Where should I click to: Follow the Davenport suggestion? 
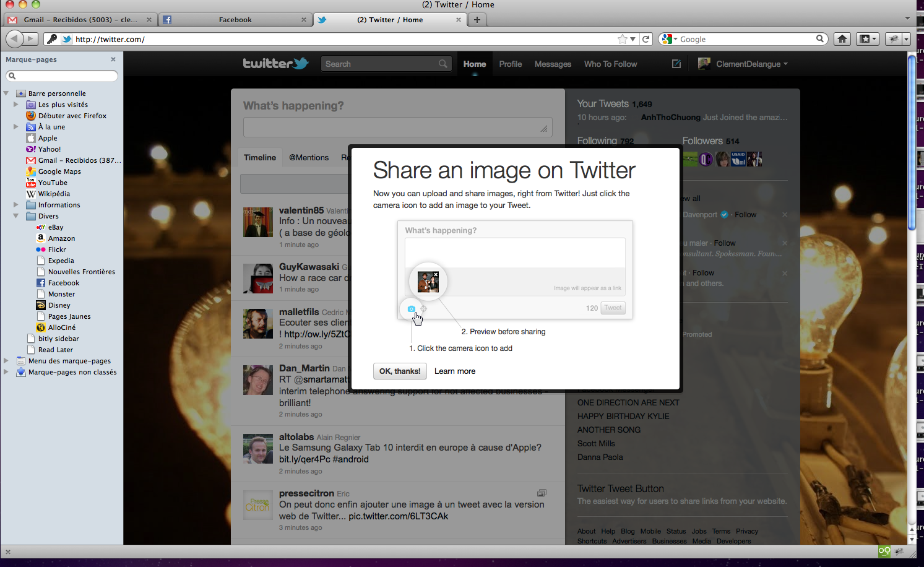tap(746, 215)
